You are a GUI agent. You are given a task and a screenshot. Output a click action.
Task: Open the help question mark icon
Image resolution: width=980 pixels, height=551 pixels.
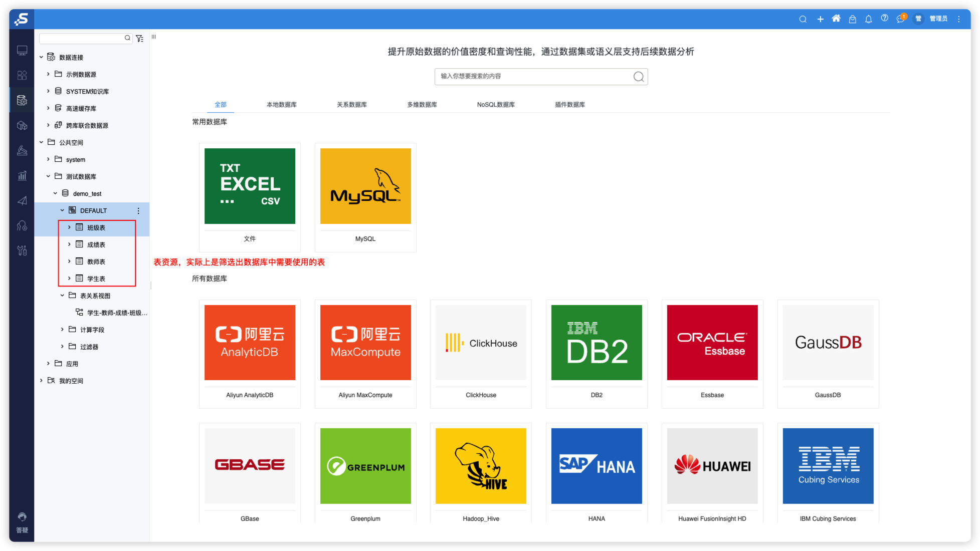click(x=884, y=18)
